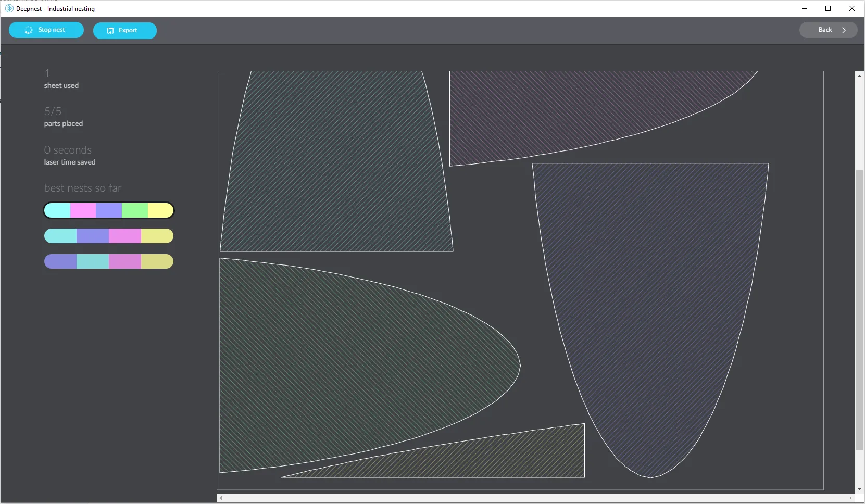Go Back to the parts setup screen
This screenshot has height=504, width=865.
point(828,30)
